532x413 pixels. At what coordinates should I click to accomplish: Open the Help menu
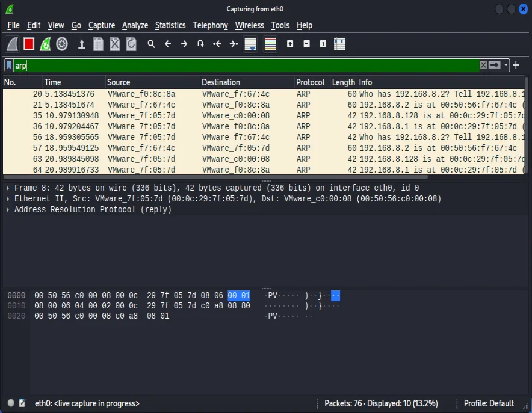point(305,25)
